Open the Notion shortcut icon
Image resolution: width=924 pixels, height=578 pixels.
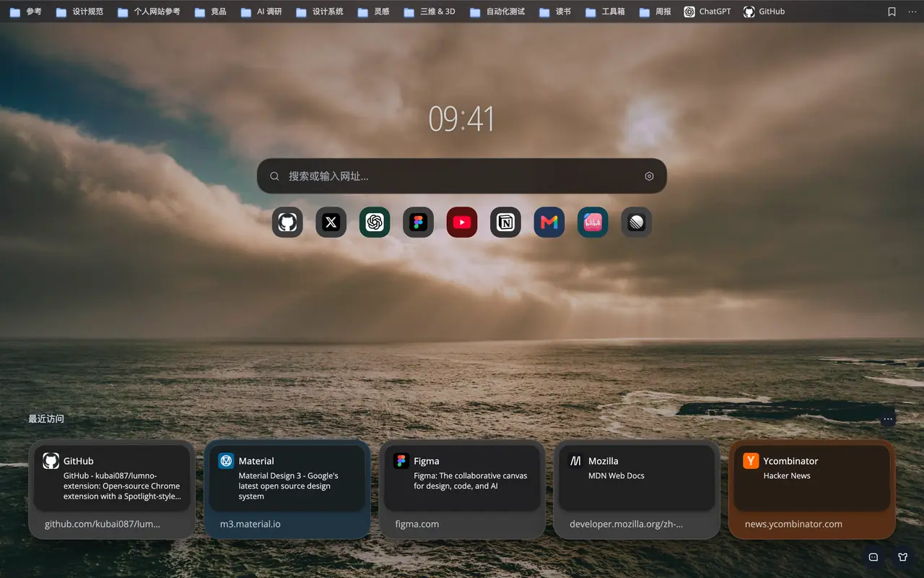point(505,223)
